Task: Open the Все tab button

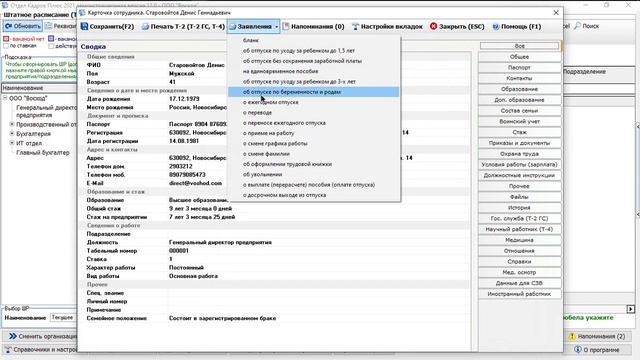Action: coord(519,46)
